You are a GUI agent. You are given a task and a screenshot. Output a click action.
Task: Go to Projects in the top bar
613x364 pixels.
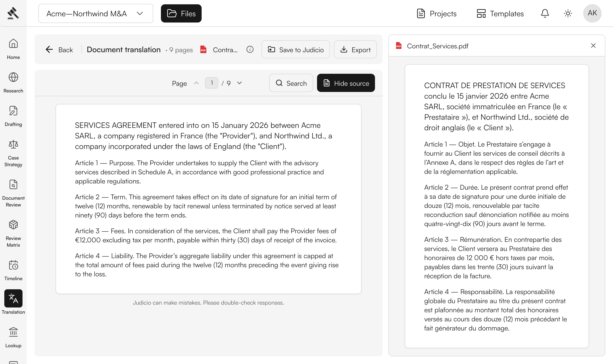click(437, 13)
